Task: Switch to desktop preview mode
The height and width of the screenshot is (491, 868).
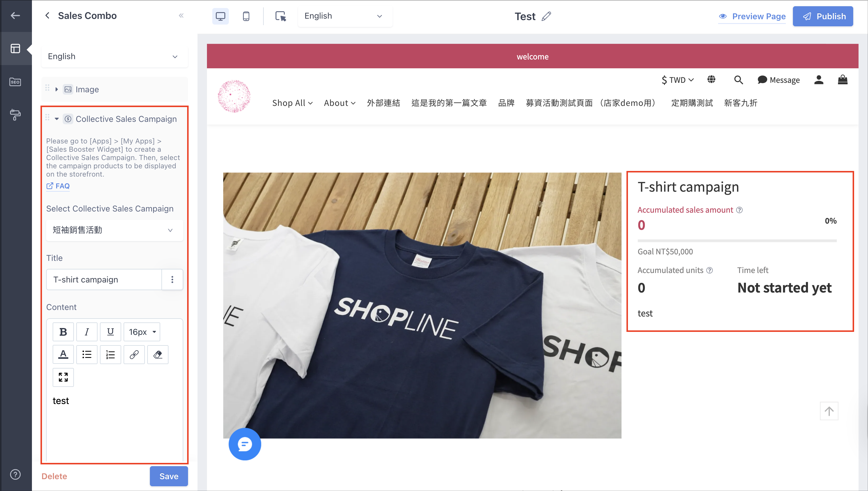Action: pyautogui.click(x=220, y=16)
